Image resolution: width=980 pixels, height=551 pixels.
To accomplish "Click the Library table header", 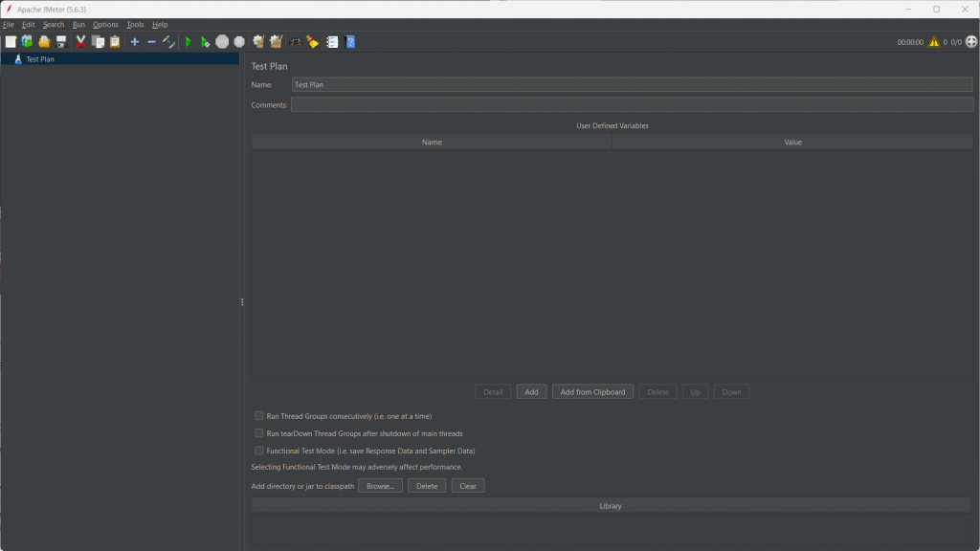I will pos(611,506).
